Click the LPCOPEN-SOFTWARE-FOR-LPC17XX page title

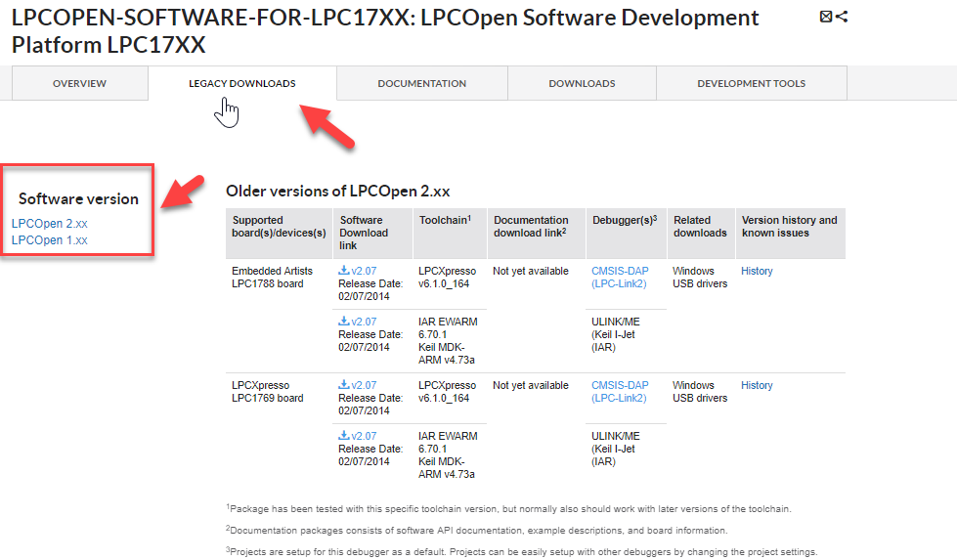[385, 31]
